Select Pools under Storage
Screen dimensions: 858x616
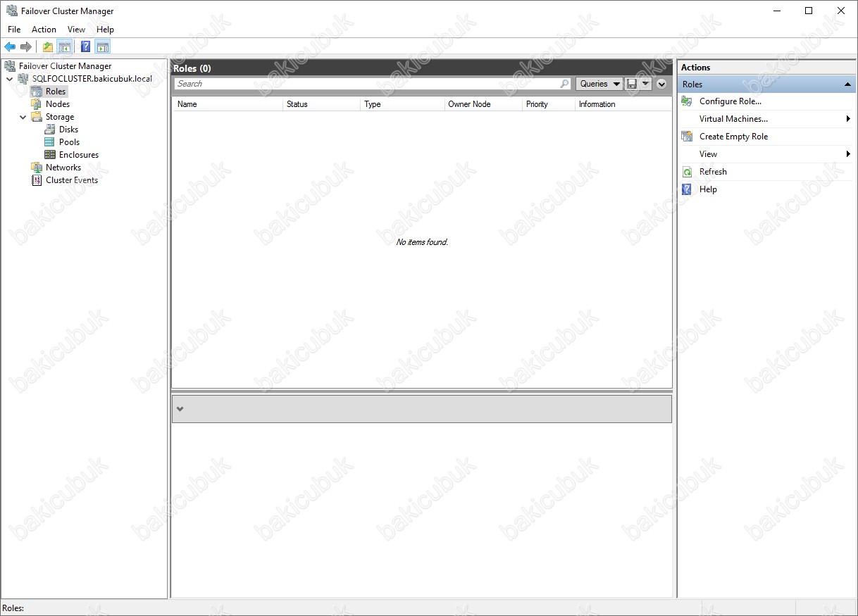tap(69, 142)
